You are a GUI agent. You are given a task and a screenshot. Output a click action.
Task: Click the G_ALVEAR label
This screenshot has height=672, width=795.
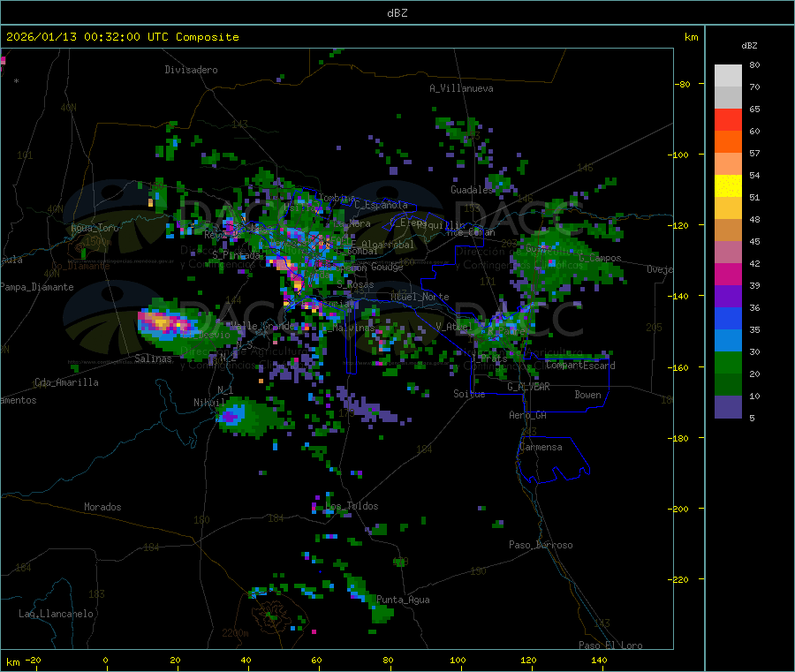(x=528, y=387)
